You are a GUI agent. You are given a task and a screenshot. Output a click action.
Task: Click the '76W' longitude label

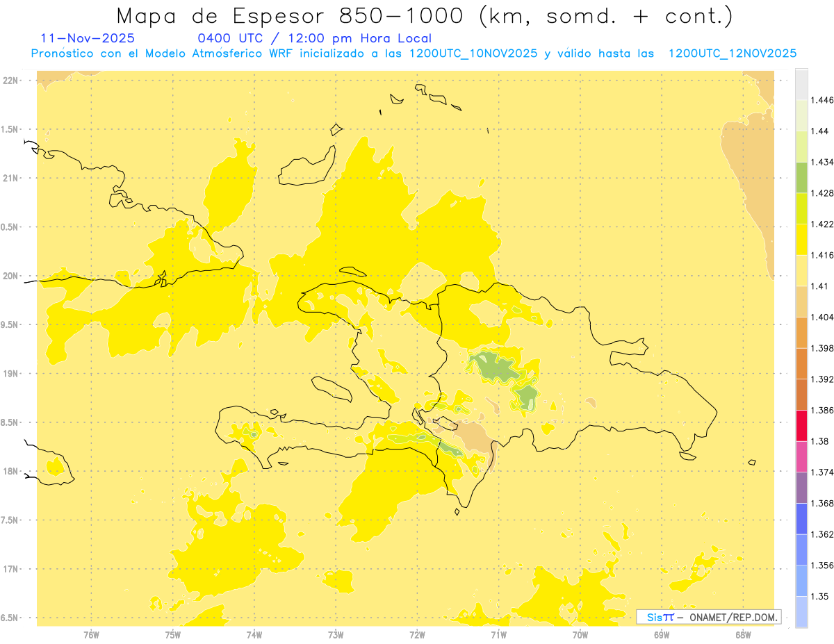point(91,635)
